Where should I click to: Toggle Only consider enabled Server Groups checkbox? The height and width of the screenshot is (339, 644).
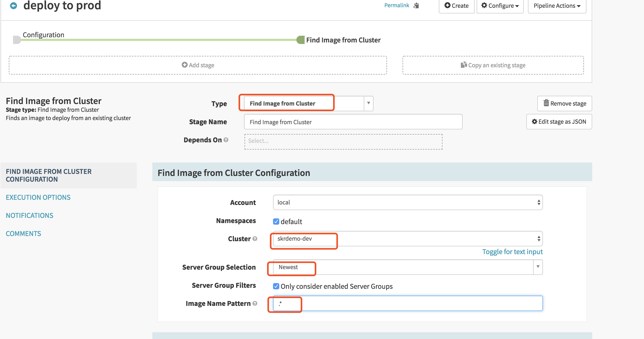pyautogui.click(x=276, y=286)
